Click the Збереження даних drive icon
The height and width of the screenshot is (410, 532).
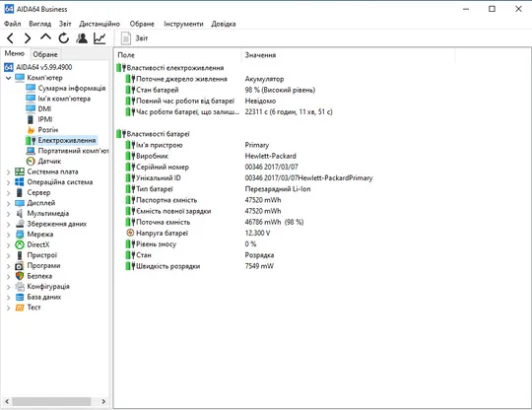[20, 224]
